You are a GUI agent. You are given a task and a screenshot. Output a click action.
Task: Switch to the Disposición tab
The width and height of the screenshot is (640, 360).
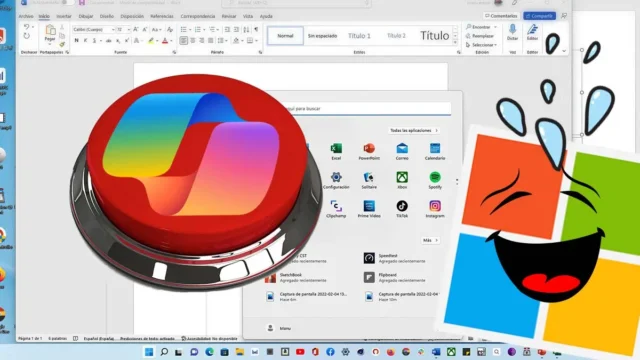pyautogui.click(x=132, y=16)
